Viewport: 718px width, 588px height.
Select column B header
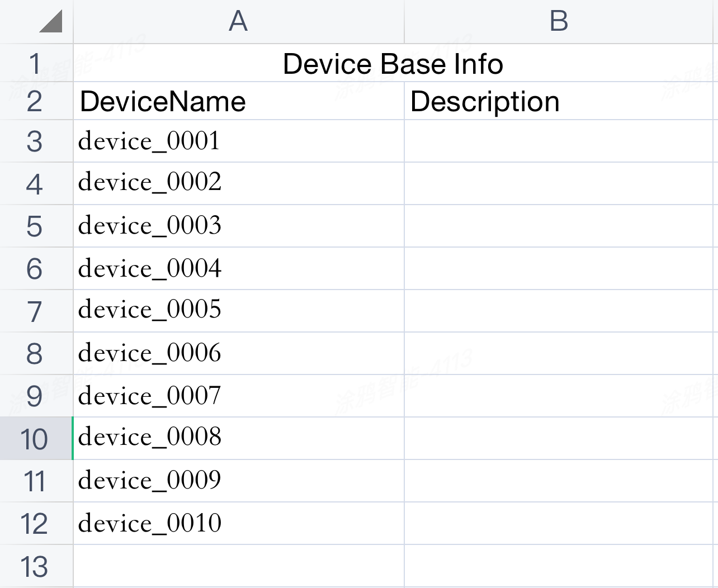(559, 22)
